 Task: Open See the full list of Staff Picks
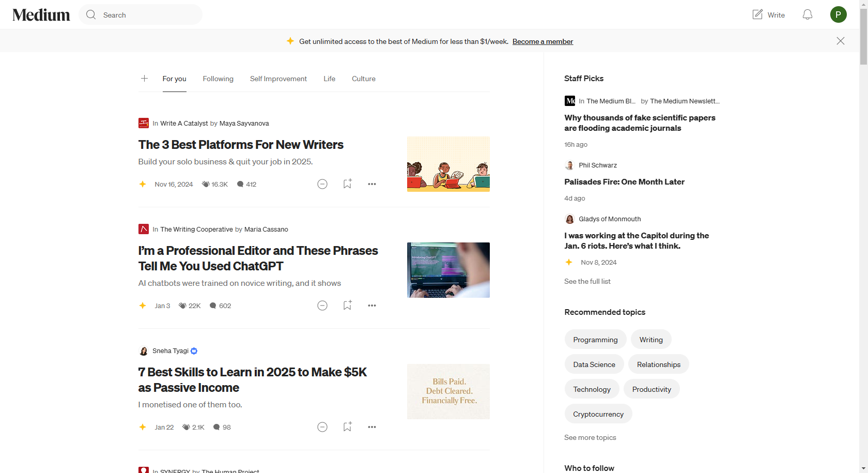pyautogui.click(x=587, y=281)
